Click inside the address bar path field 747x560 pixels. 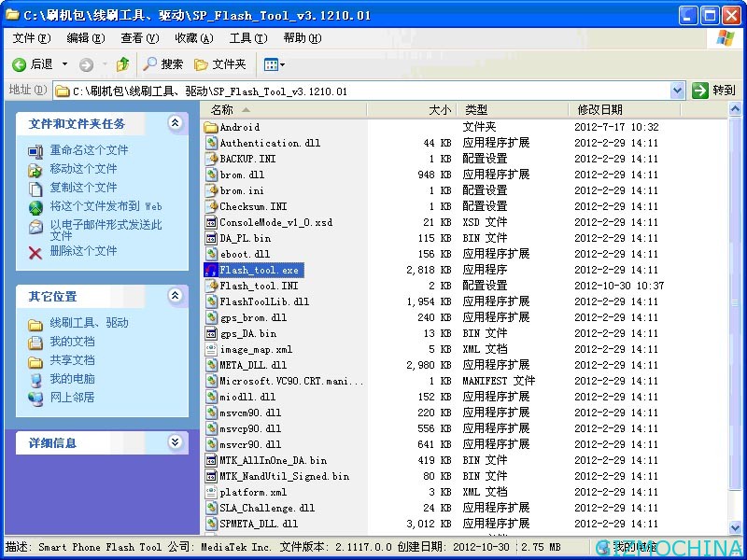(x=362, y=91)
